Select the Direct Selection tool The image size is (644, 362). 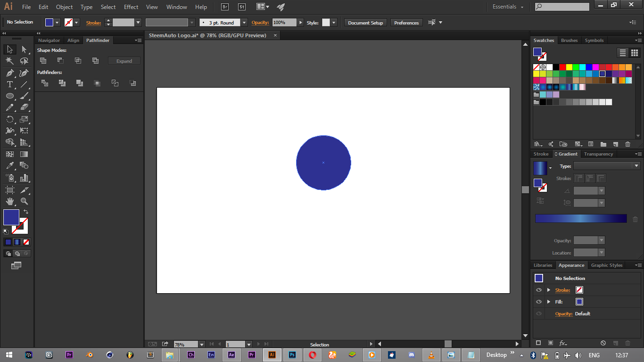tap(24, 49)
